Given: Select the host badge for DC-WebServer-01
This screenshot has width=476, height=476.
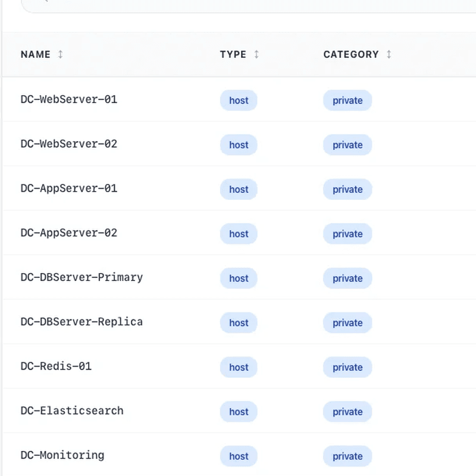Looking at the screenshot, I should pyautogui.click(x=239, y=101).
